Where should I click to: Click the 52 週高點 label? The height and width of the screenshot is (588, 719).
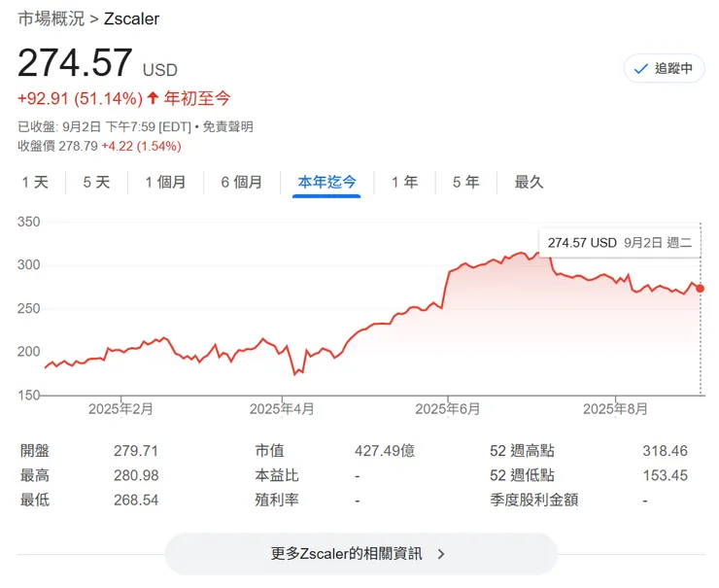pyautogui.click(x=522, y=451)
